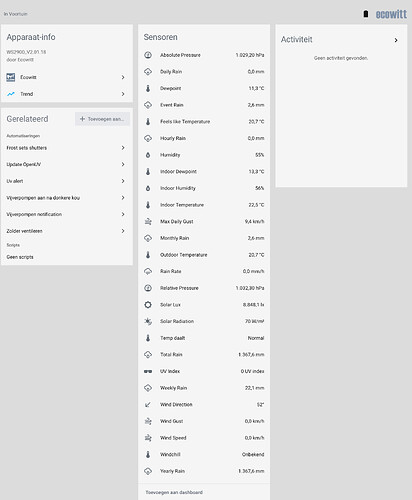Click the Absolute Pressure gauge icon
The image size is (412, 500).
[148, 55]
